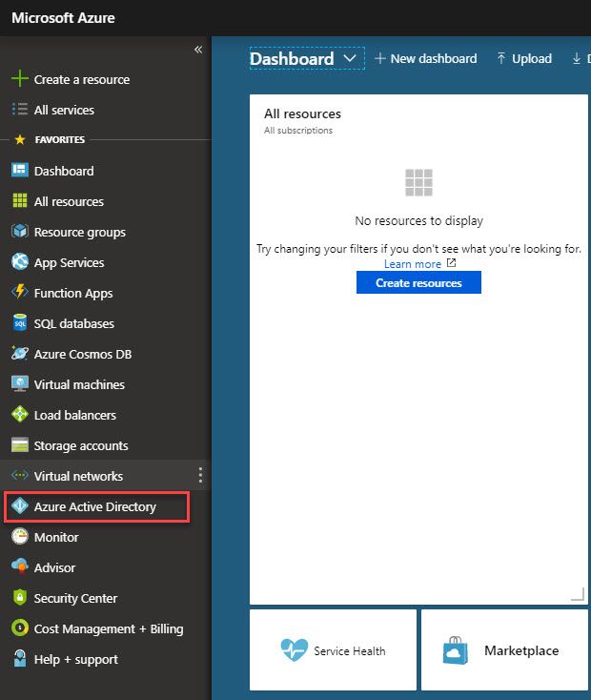Click the green plus Create a resource icon
The height and width of the screenshot is (700, 591).
point(20,78)
